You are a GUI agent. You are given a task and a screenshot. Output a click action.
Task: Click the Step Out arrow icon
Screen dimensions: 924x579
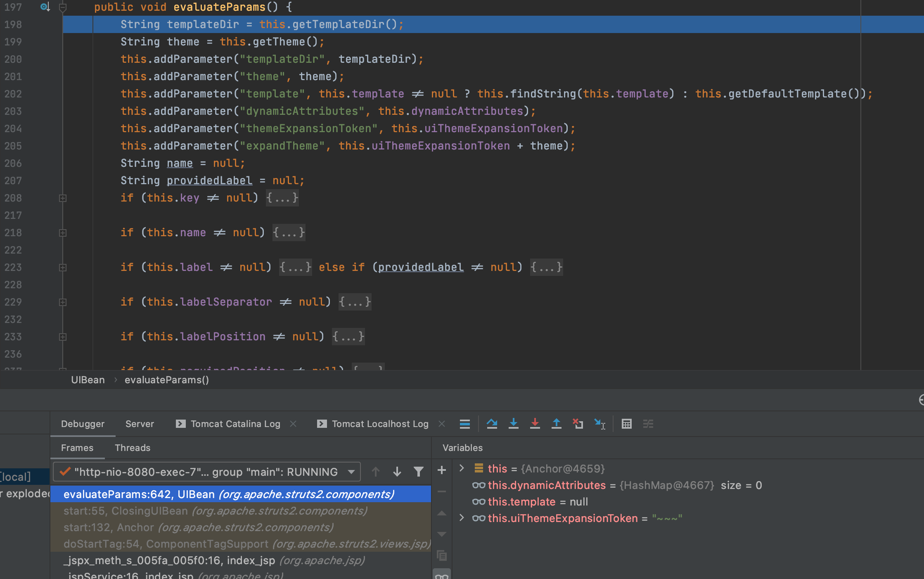click(x=556, y=424)
